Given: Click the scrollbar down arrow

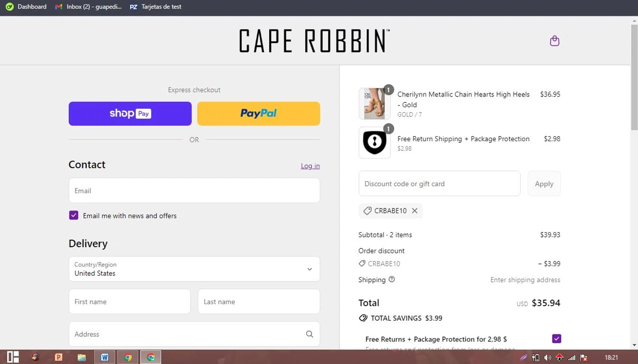Looking at the screenshot, I should [634, 345].
